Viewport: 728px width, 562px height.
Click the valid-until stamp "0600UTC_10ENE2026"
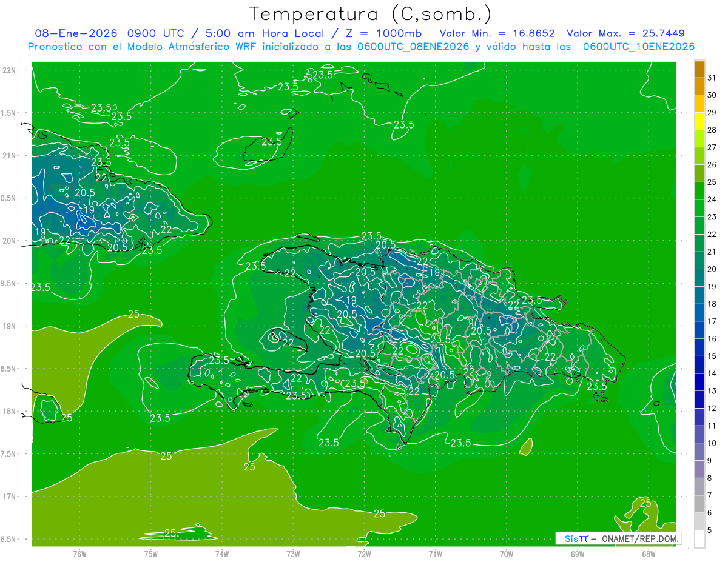pos(639,47)
